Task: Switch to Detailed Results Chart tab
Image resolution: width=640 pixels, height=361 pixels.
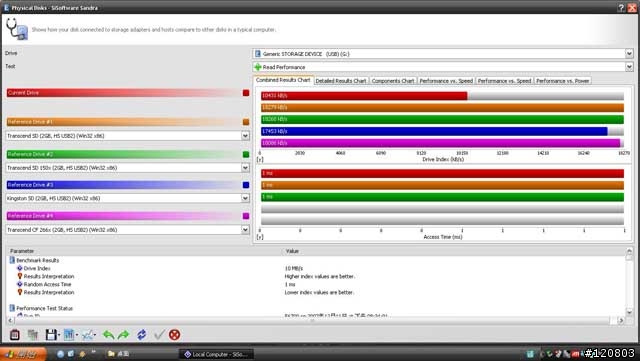Action: tap(341, 81)
